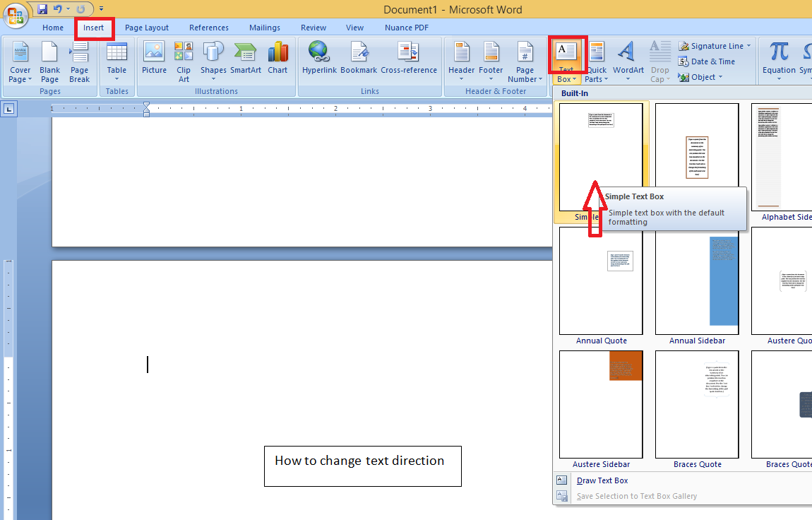
Task: Insert a Cross-reference
Action: [x=409, y=58]
